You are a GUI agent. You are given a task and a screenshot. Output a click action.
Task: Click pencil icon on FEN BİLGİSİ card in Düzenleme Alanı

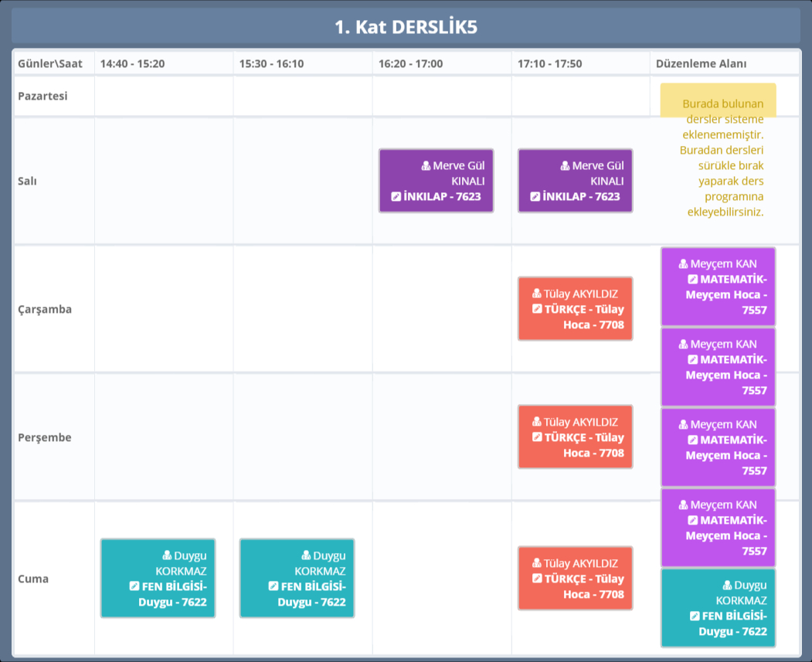[x=695, y=616]
